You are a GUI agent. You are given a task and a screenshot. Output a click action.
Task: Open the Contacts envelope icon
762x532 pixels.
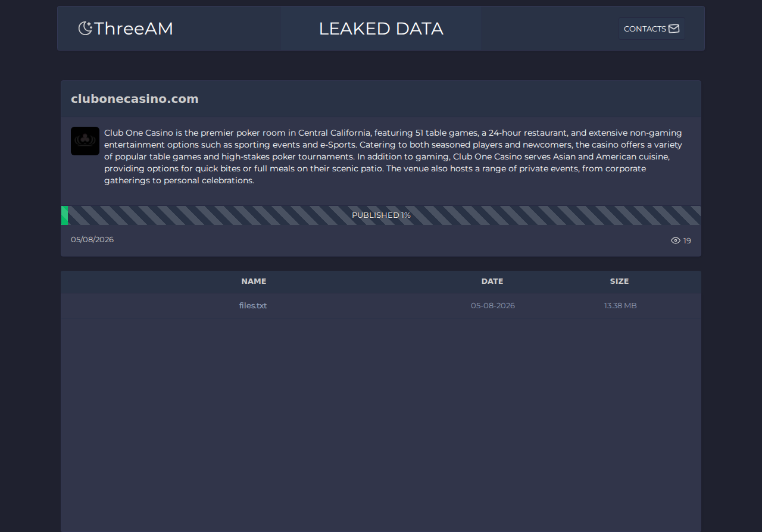[674, 29]
